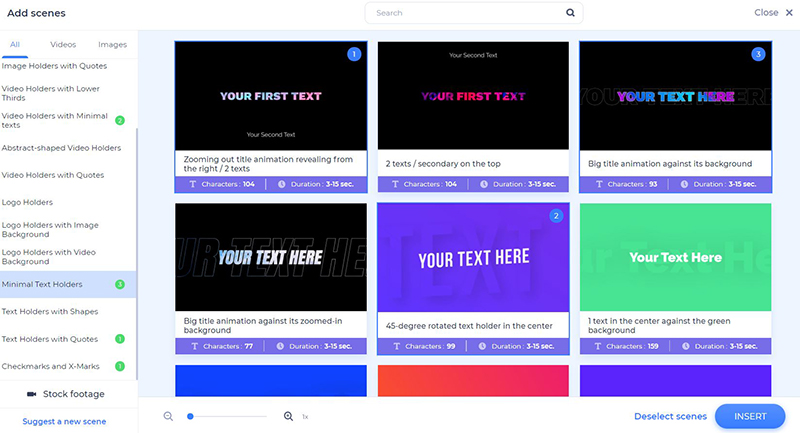The image size is (800, 433).
Task: Click the search magnifier icon
Action: tap(570, 13)
